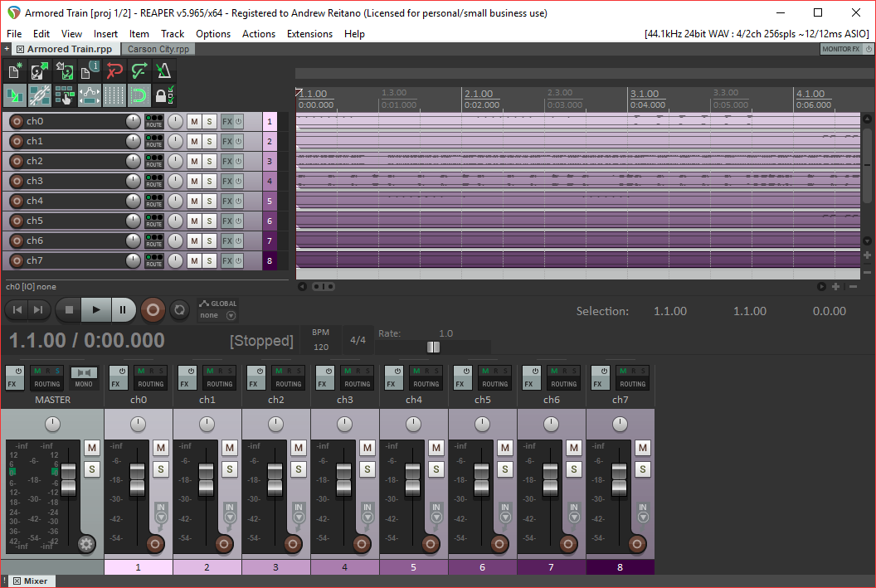
Task: Toggle the metronome icon in the toolbar
Action: coord(163,71)
